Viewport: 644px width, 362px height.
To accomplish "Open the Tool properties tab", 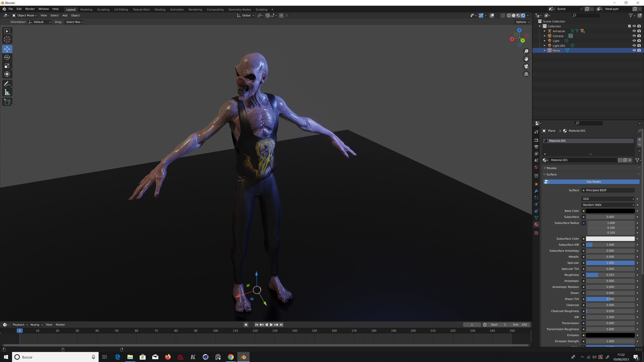I will (536, 132).
